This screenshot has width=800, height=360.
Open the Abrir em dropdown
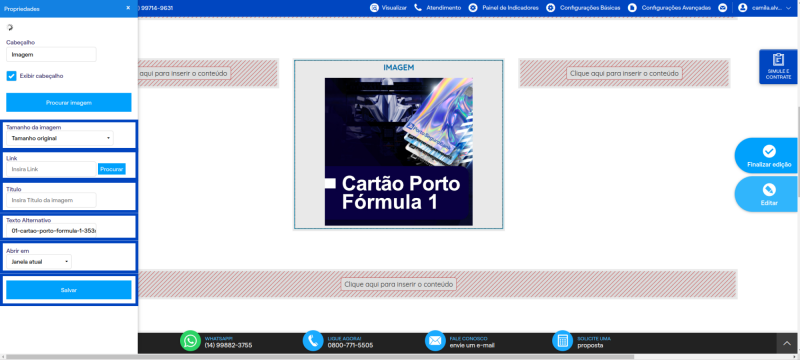coord(39,262)
